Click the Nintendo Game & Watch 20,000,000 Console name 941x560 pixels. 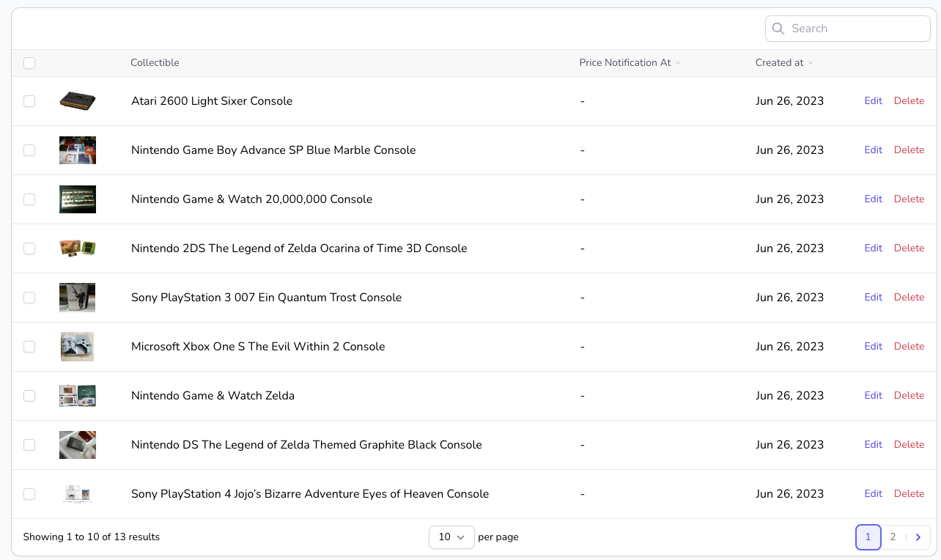pos(251,199)
